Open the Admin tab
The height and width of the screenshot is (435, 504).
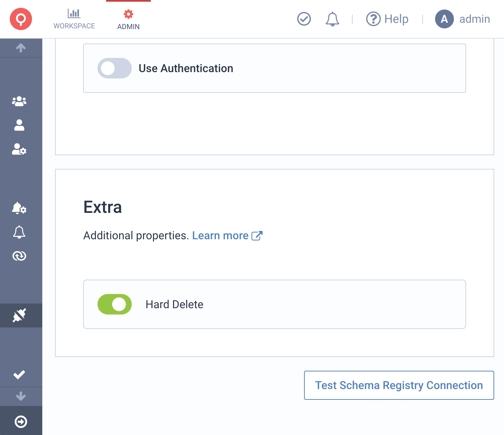128,20
